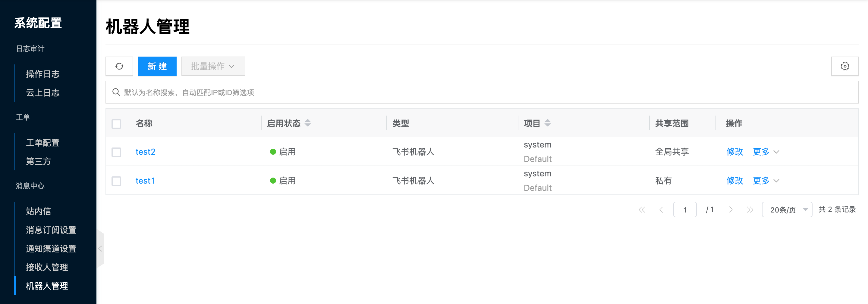Open the test2 robot link
Screen dimensions: 868x304
click(x=145, y=152)
